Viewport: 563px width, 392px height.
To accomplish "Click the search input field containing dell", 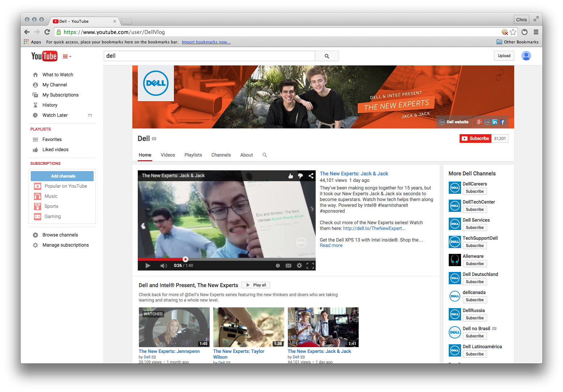I will pyautogui.click(x=209, y=56).
